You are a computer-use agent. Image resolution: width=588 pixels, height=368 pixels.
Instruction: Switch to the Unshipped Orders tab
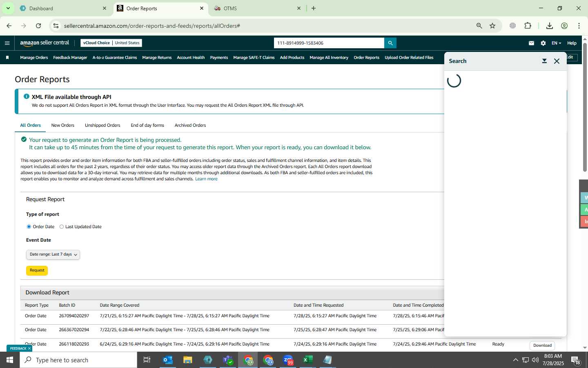pyautogui.click(x=102, y=125)
